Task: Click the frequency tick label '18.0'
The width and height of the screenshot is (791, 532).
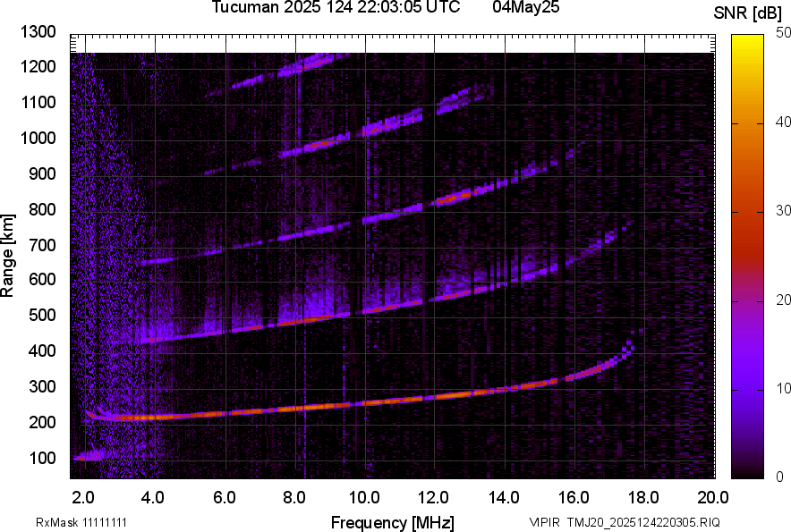Action: [x=643, y=498]
